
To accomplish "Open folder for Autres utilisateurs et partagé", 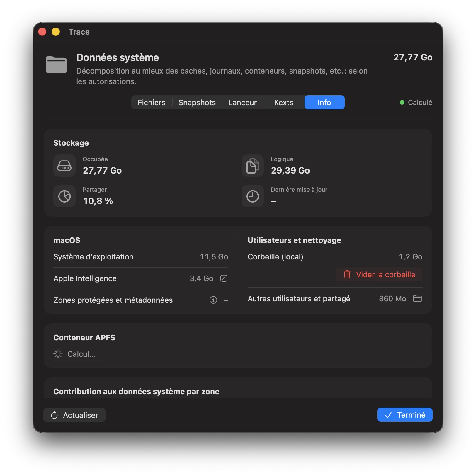I will 417,298.
